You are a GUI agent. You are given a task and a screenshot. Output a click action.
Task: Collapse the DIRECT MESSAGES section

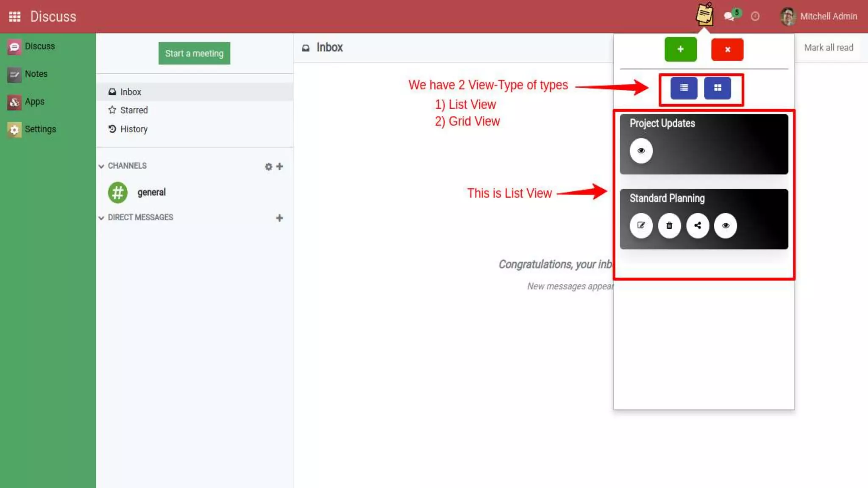[x=101, y=218]
